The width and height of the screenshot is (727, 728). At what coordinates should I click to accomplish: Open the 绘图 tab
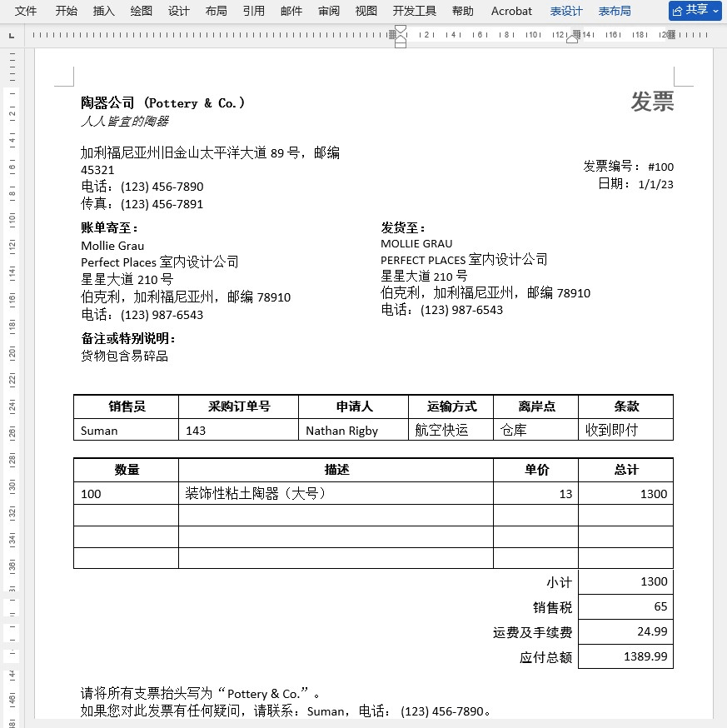[x=141, y=11]
